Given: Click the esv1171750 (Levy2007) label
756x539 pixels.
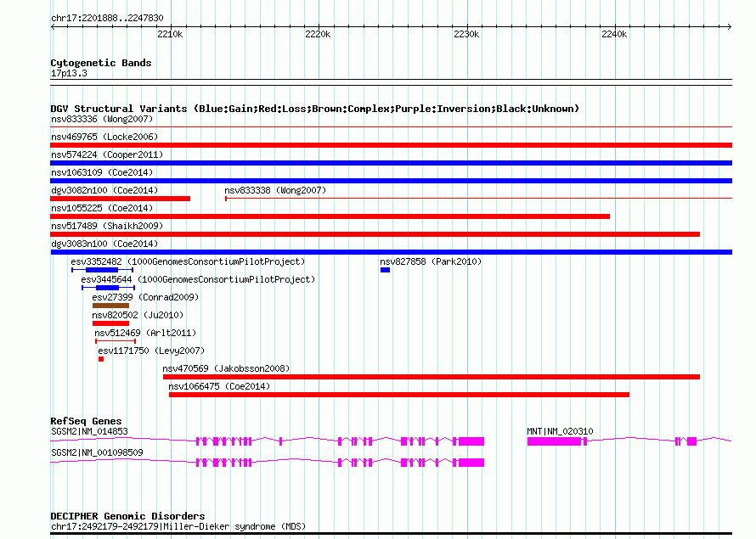Looking at the screenshot, I should 151,351.
